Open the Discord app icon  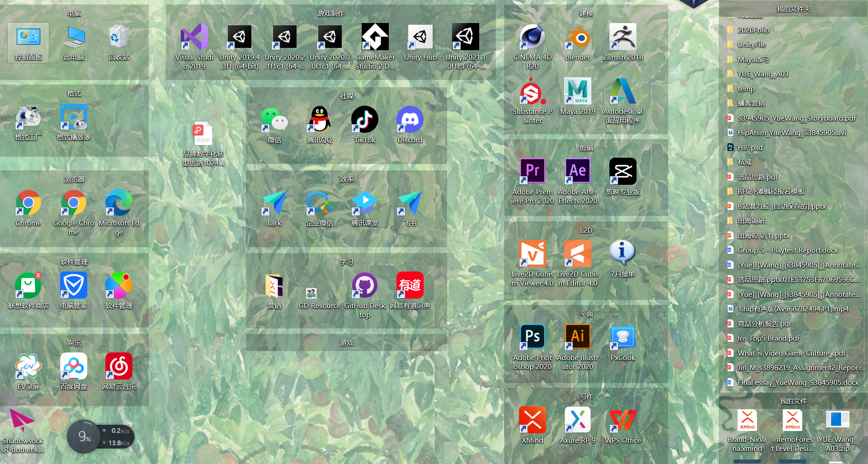[x=410, y=120]
